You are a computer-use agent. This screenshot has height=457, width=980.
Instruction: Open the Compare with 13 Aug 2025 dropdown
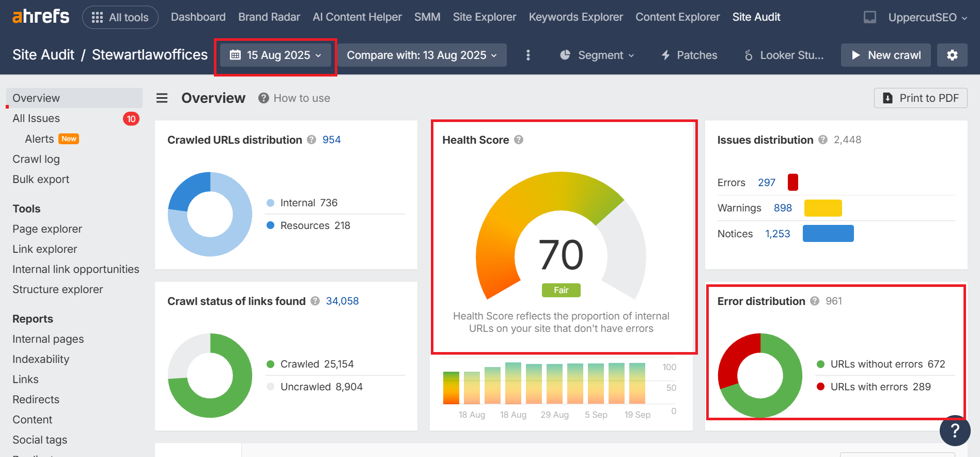point(422,55)
